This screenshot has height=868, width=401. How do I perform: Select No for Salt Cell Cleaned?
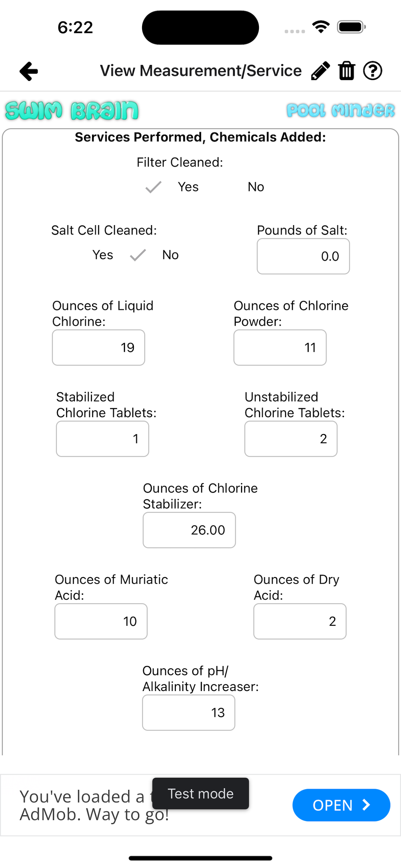pos(170,255)
